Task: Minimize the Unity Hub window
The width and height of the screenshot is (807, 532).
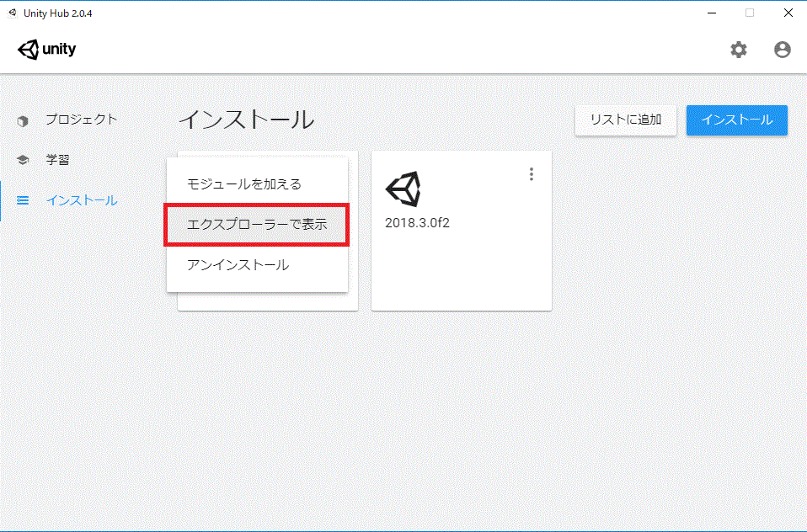Action: (x=710, y=13)
